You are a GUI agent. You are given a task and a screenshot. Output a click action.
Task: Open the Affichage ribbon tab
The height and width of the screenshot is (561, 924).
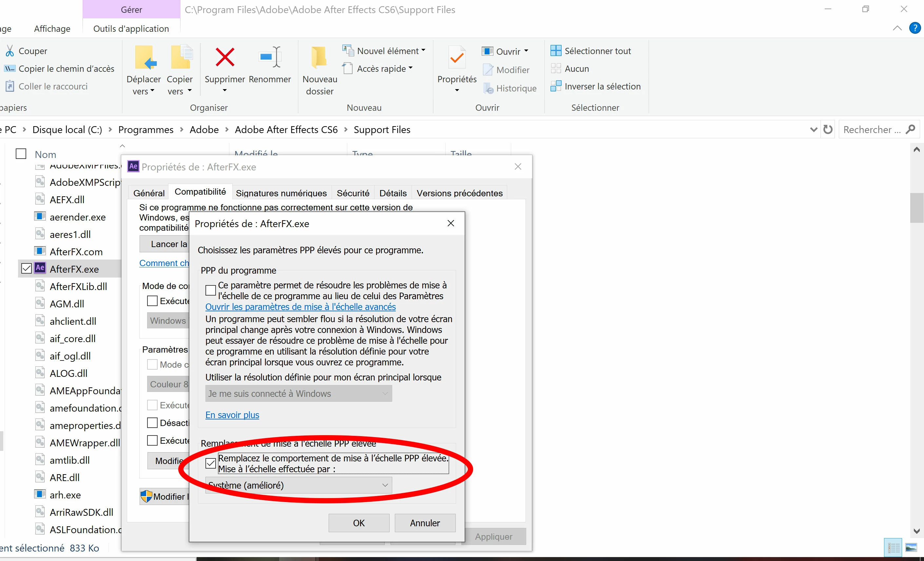pos(52,29)
